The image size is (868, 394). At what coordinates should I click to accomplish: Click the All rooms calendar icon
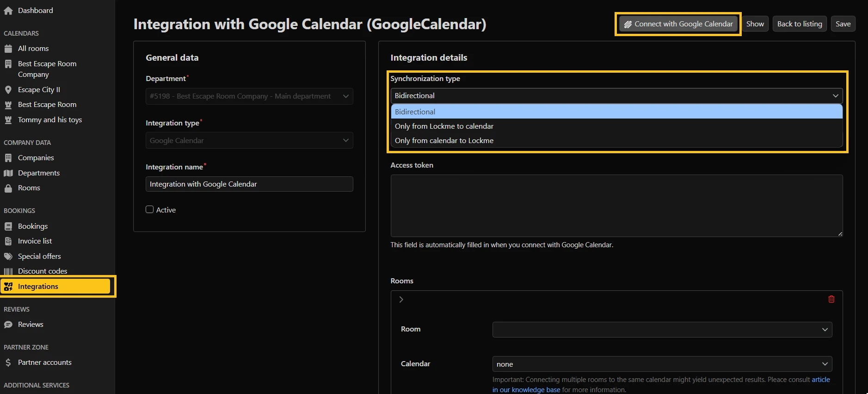(x=8, y=49)
